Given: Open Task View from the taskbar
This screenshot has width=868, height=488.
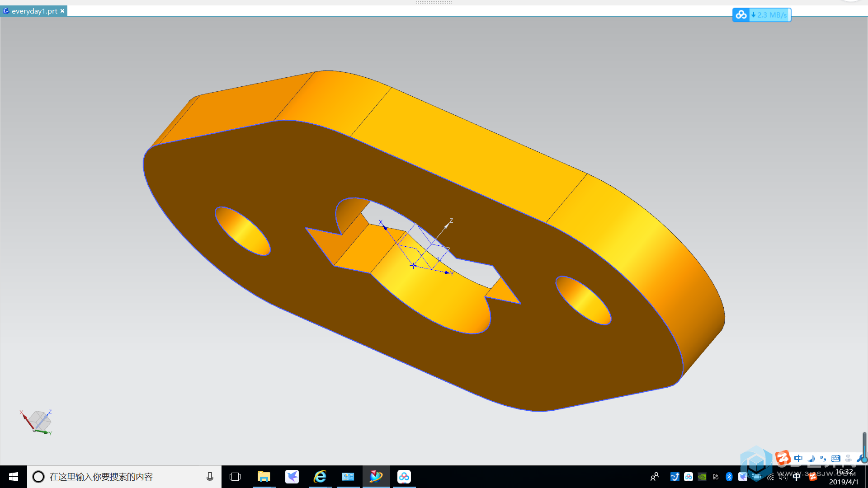Looking at the screenshot, I should click(235, 477).
